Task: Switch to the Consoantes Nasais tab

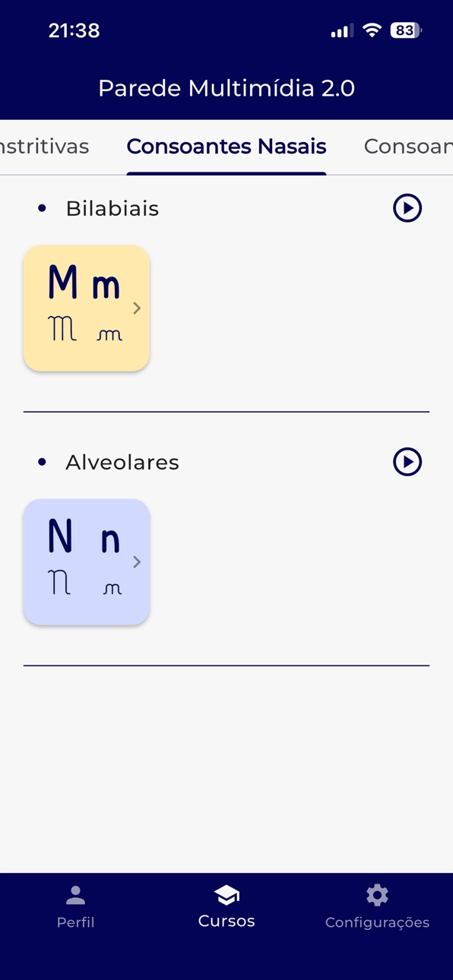Action: tap(226, 147)
